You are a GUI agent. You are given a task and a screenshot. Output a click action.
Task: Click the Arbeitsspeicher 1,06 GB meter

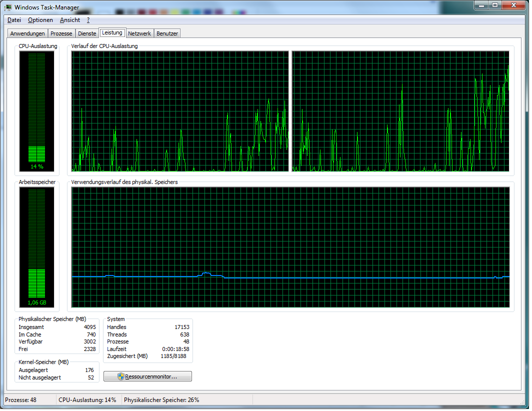(36, 248)
